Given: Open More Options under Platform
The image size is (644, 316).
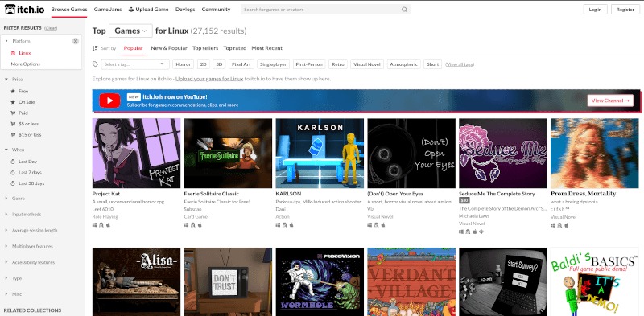Looking at the screenshot, I should tap(26, 64).
